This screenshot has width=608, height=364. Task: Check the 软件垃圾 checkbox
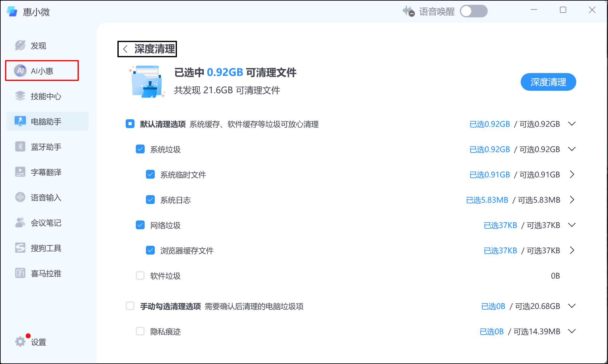[x=140, y=275]
